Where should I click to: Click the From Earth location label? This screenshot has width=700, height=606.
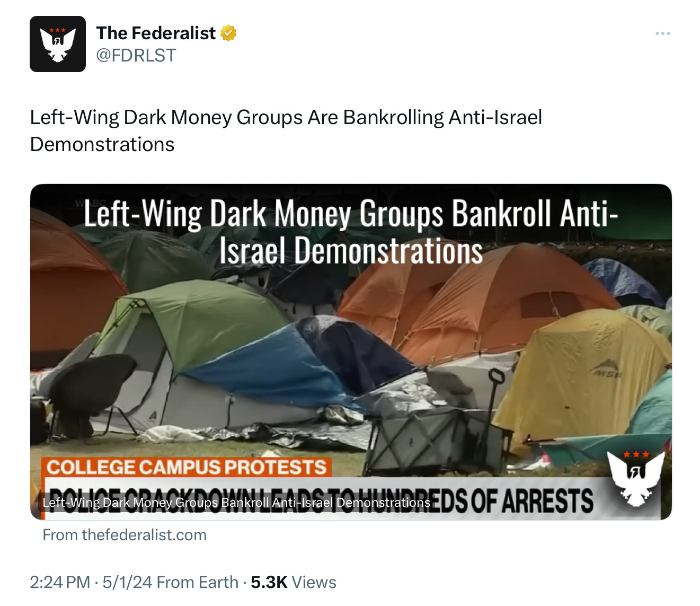point(198,582)
